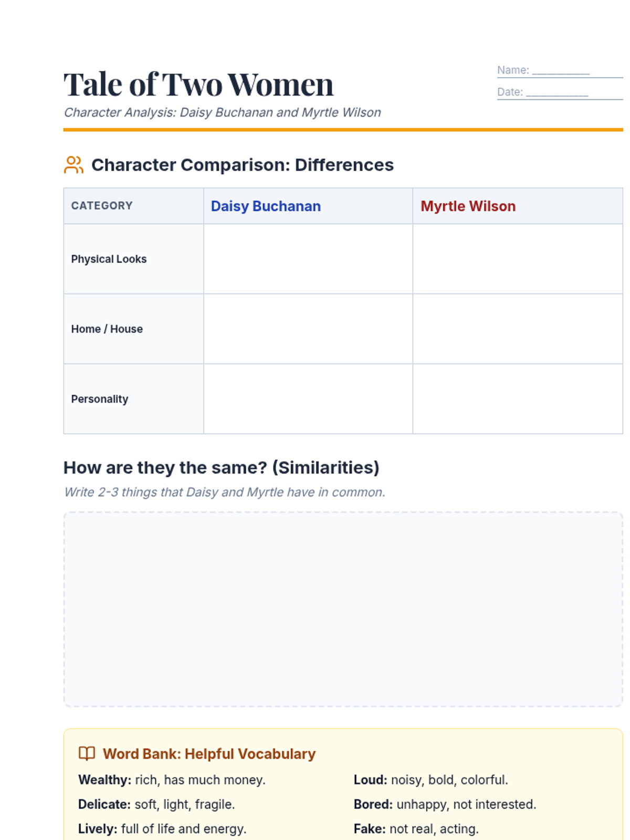The width and height of the screenshot is (630, 840).
Task: Click Daisy Buchanan's Personality cell
Action: (308, 399)
